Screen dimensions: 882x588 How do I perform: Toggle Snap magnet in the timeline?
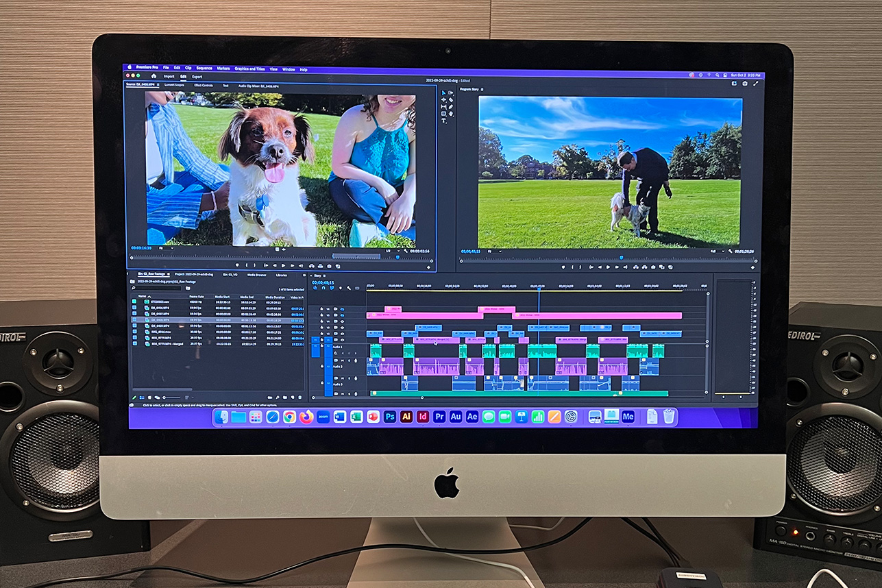pyautogui.click(x=323, y=289)
